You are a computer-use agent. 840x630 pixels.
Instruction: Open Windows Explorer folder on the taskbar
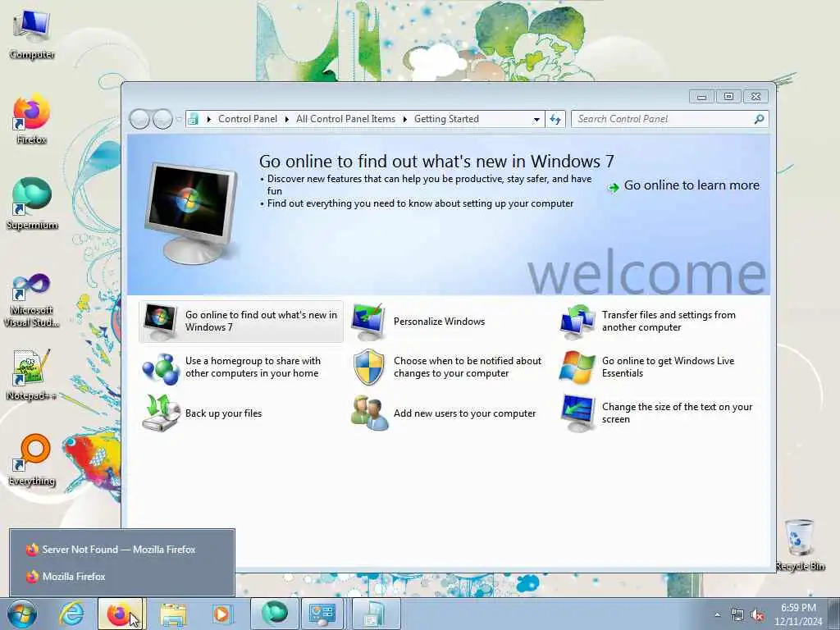174,614
